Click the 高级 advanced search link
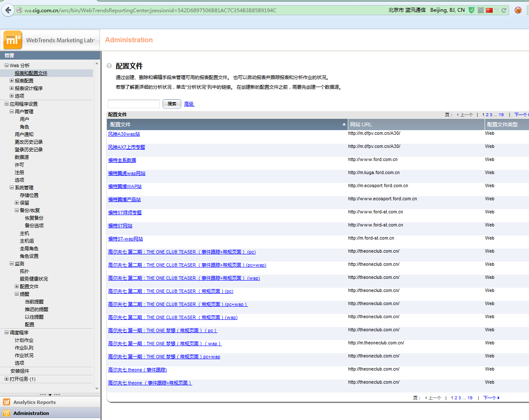This screenshot has height=420, width=529. [189, 104]
